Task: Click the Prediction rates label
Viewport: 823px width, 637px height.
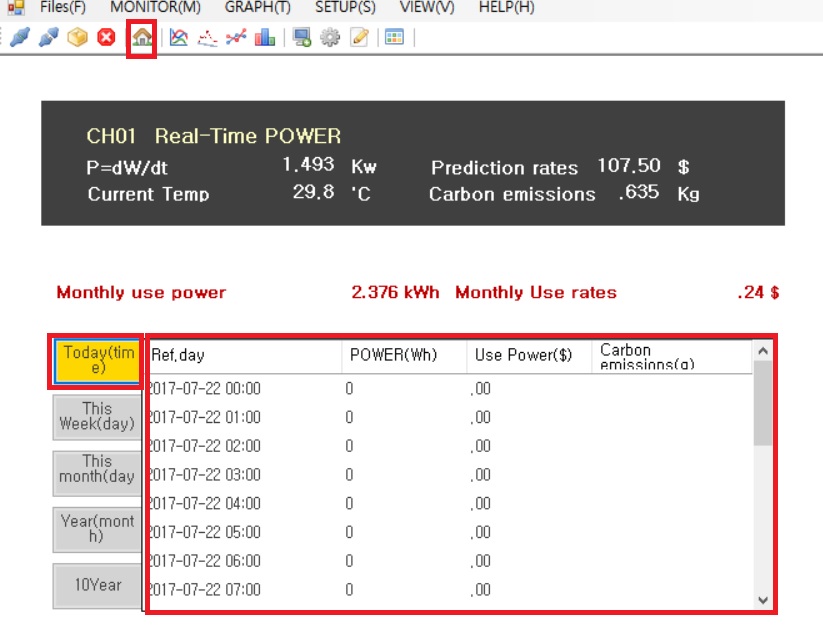Action: (x=504, y=168)
